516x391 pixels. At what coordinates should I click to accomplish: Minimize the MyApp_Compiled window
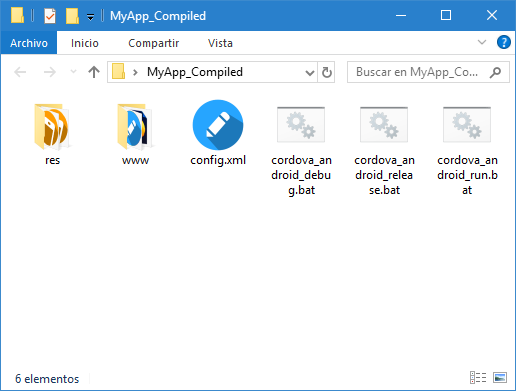401,15
